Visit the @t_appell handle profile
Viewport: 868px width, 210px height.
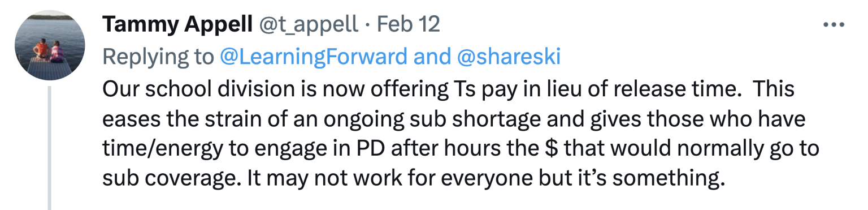pyautogui.click(x=308, y=25)
